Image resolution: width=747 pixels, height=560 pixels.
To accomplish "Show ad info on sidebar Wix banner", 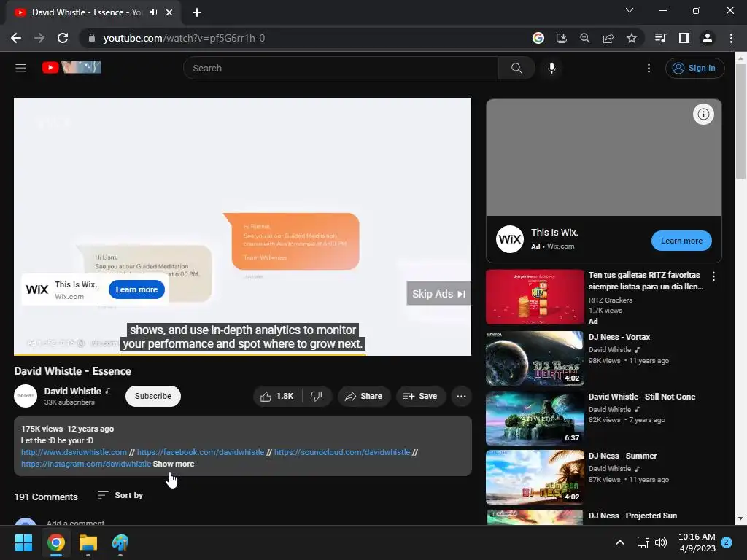I will (x=703, y=114).
